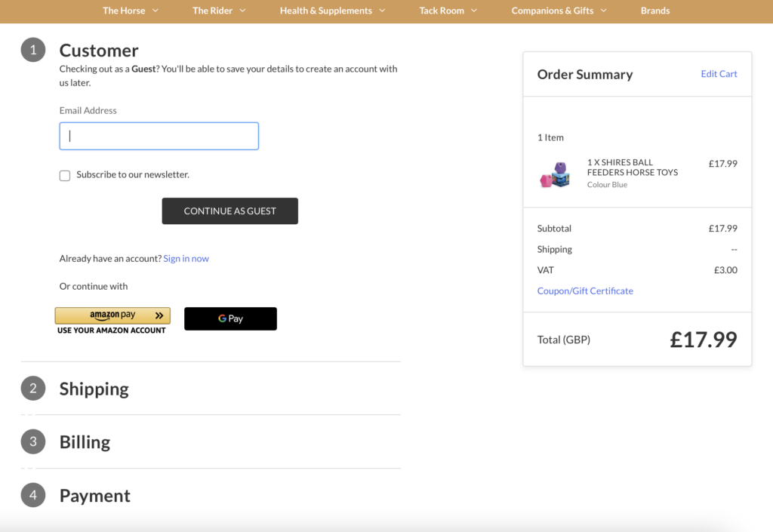
Task: Expand The Horse navigation dropdown
Action: tap(124, 11)
